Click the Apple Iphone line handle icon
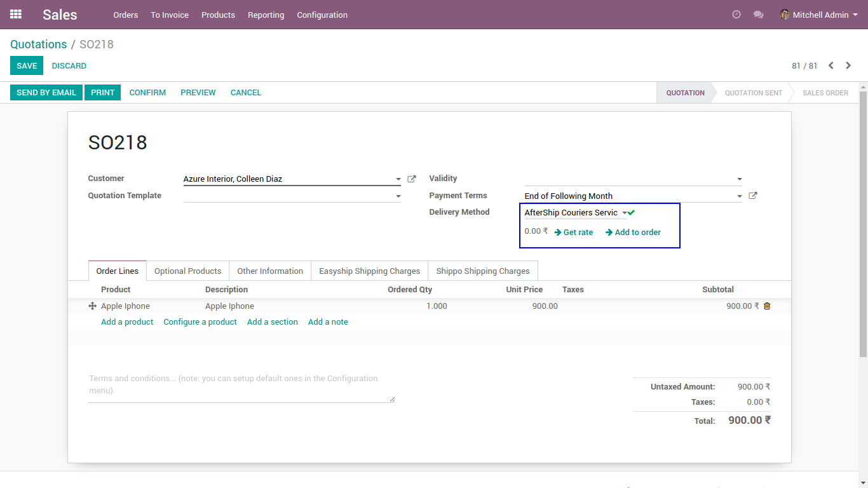The height and width of the screenshot is (488, 868). pos(92,306)
